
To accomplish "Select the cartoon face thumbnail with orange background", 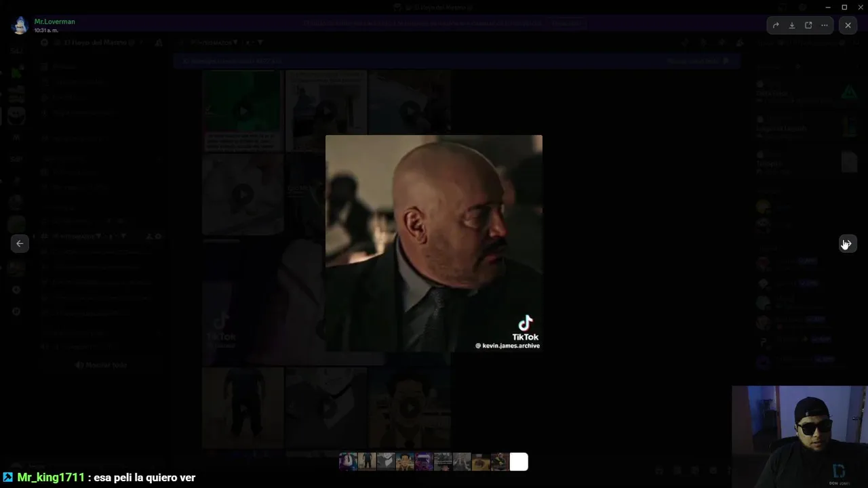I will tap(405, 462).
